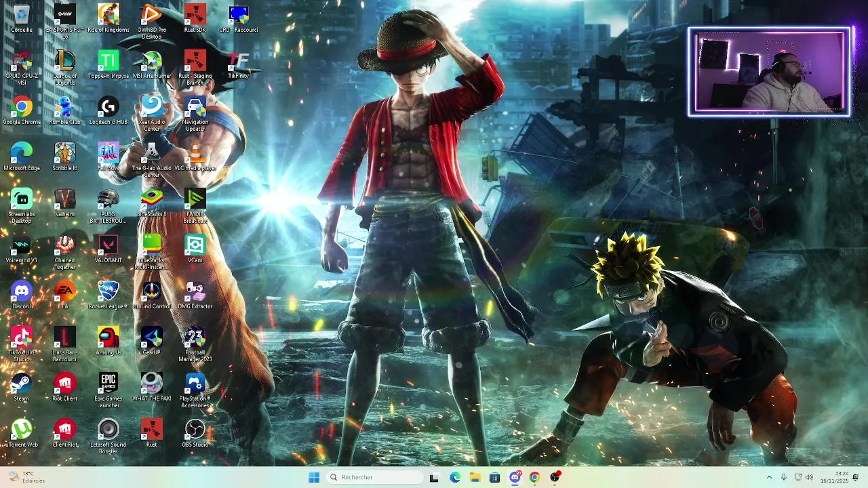Launch Streamlabs Desktop shortcut
Viewport: 868px width, 488px height.
[22, 206]
